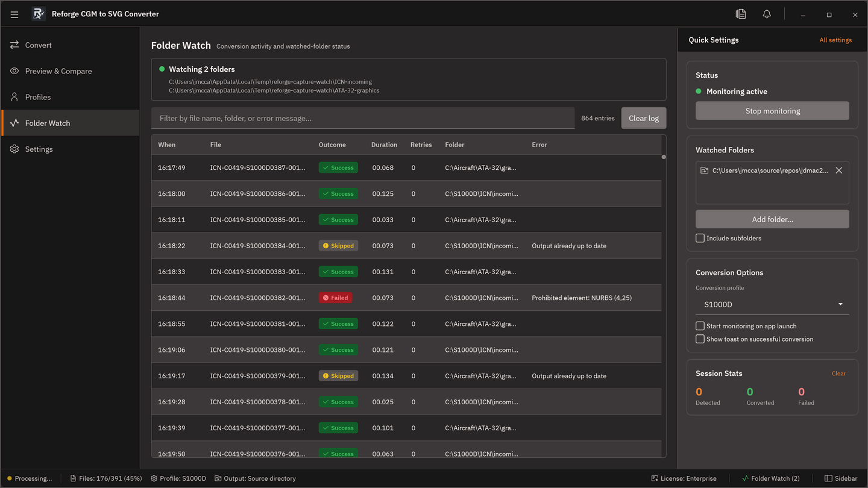This screenshot has height=488, width=868.
Task: Stop folder monitoring
Action: click(x=773, y=111)
